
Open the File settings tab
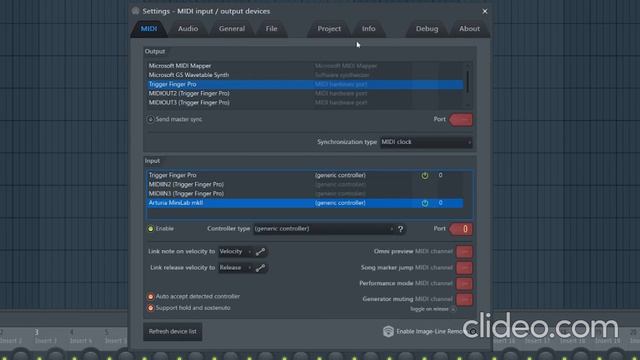coord(271,29)
